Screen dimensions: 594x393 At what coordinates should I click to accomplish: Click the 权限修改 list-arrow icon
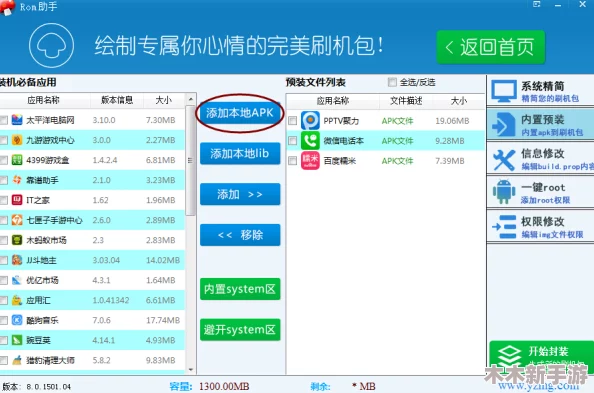click(504, 227)
